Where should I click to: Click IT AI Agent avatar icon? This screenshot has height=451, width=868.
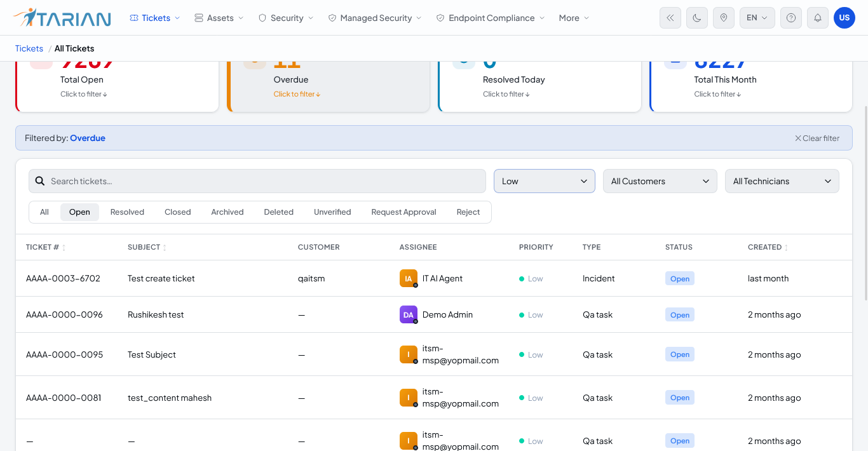click(x=409, y=278)
